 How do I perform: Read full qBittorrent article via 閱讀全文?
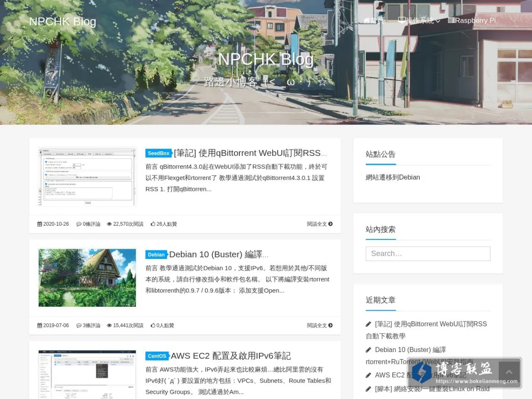point(320,224)
